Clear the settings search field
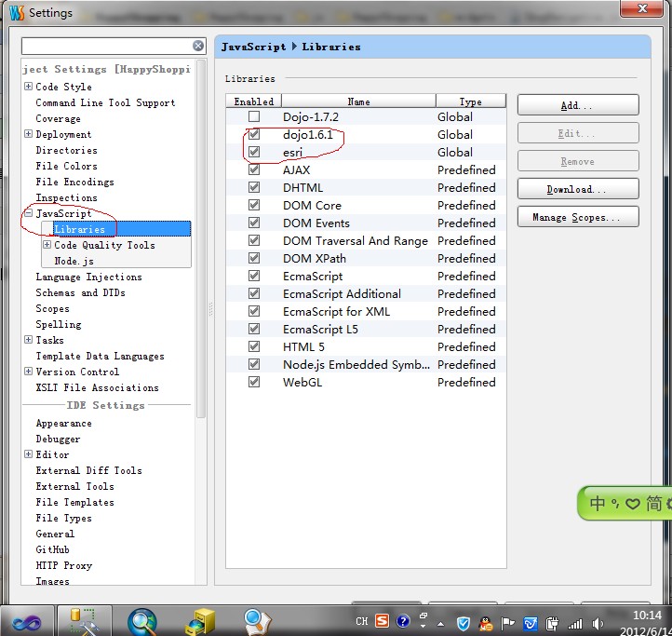The height and width of the screenshot is (636, 672). pyautogui.click(x=198, y=46)
